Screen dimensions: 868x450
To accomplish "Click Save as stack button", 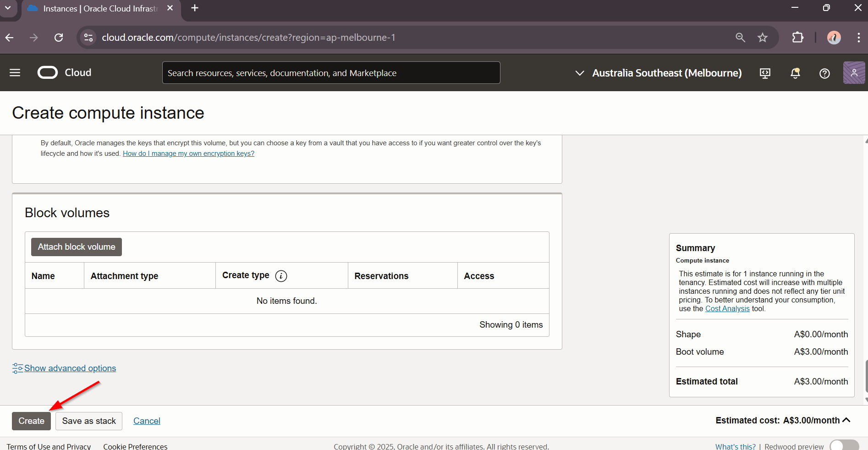I will pyautogui.click(x=89, y=421).
